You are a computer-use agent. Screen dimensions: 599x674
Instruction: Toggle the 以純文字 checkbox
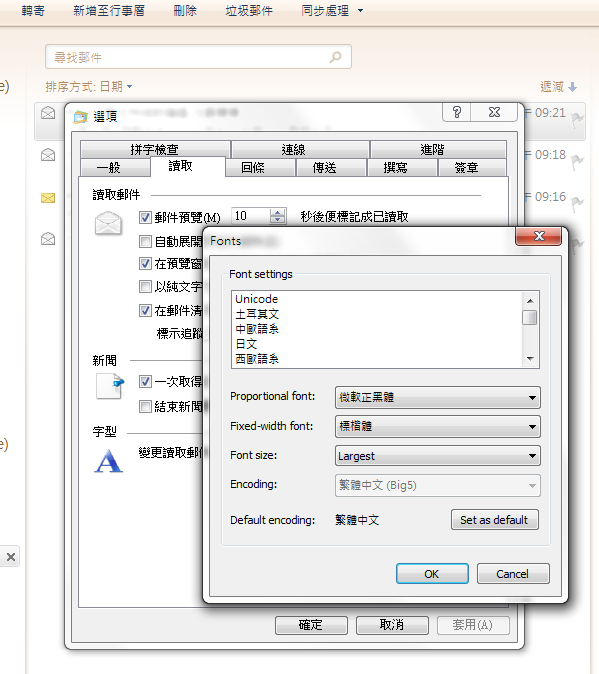coord(145,286)
